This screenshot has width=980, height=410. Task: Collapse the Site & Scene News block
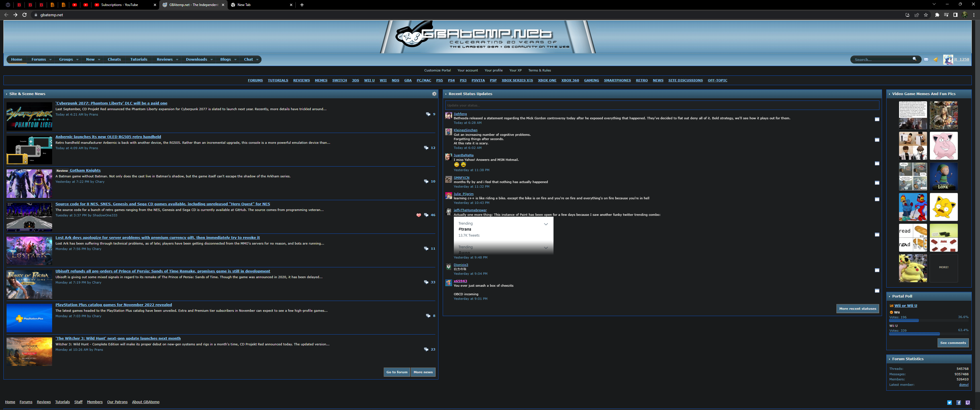click(x=7, y=94)
